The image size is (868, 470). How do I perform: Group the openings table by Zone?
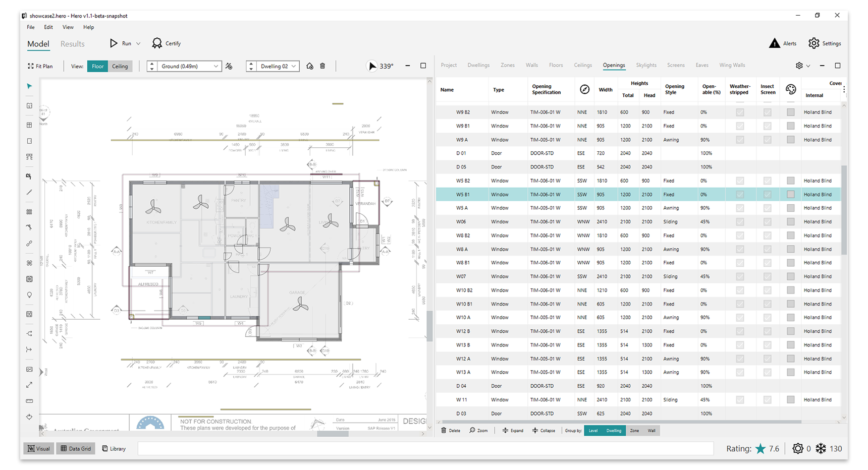tap(634, 431)
